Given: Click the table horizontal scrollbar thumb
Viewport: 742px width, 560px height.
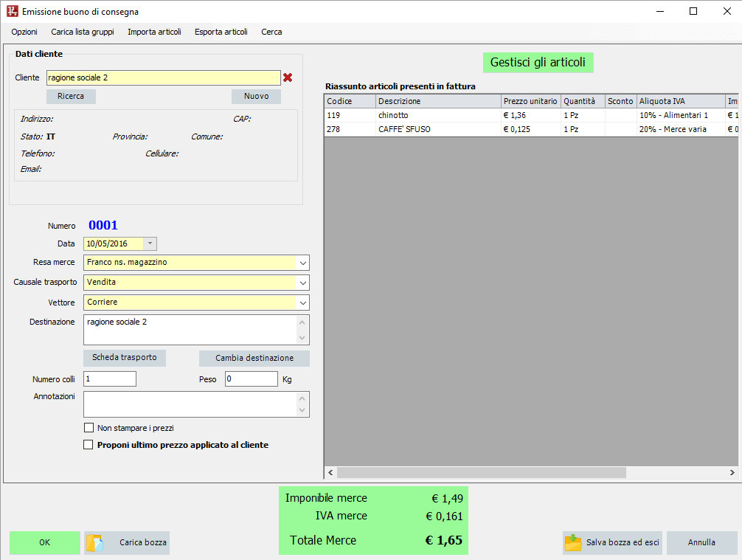Looking at the screenshot, I should pos(481,473).
